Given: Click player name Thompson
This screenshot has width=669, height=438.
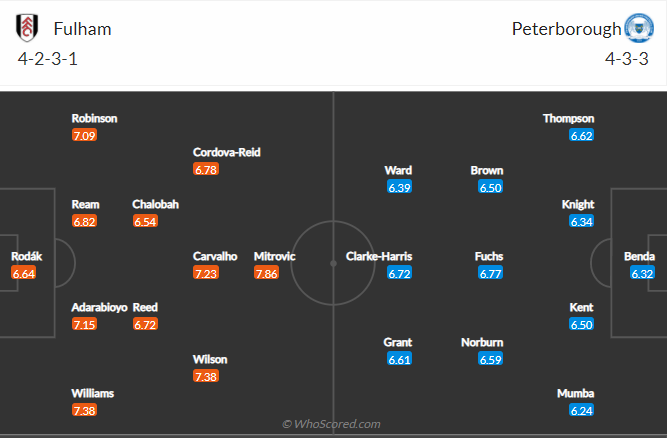Looking at the screenshot, I should coord(568,118).
